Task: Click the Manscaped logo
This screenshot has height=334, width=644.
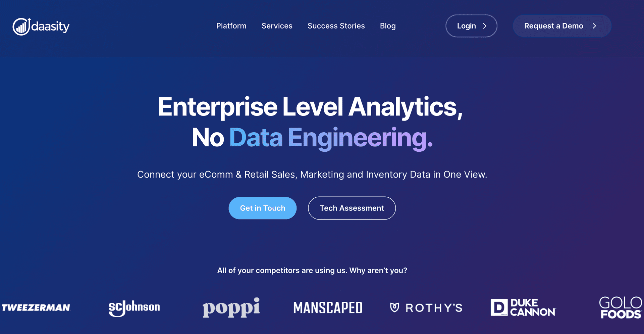Action: pos(328,308)
